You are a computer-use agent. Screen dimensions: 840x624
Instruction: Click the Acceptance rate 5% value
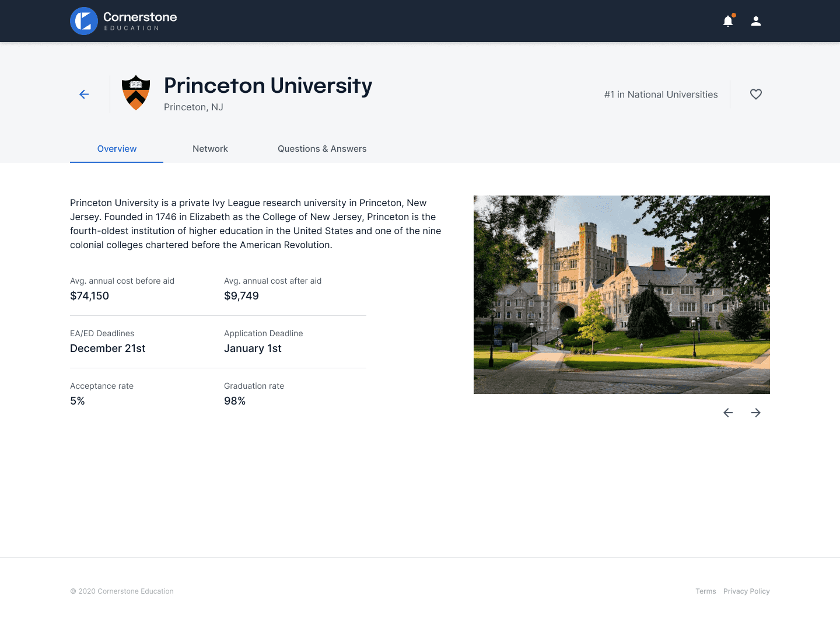click(x=78, y=401)
